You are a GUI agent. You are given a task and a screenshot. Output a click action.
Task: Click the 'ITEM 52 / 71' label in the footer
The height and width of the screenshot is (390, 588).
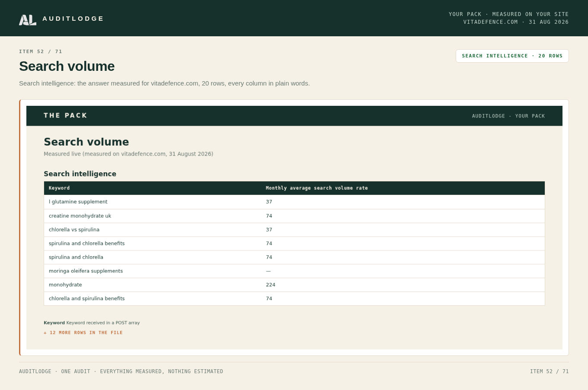click(550, 371)
